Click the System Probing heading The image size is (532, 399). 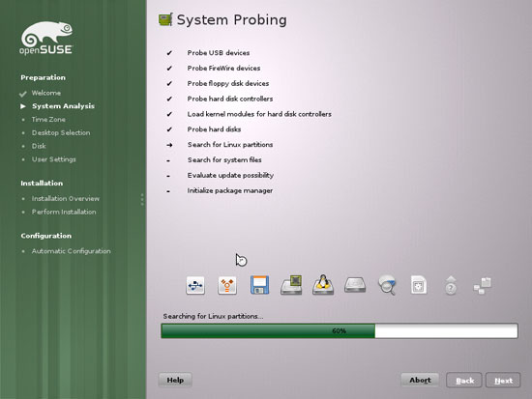pyautogui.click(x=232, y=19)
